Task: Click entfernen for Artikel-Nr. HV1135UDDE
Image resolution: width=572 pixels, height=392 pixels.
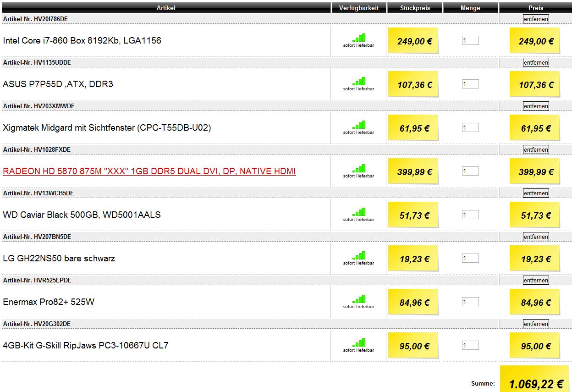Action: click(536, 62)
